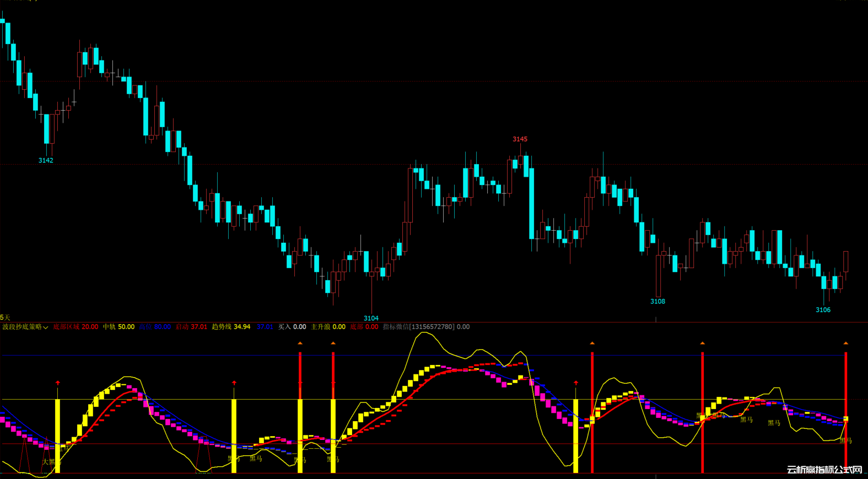Click the 3108 low price label
Image resolution: width=868 pixels, height=479 pixels.
657,301
